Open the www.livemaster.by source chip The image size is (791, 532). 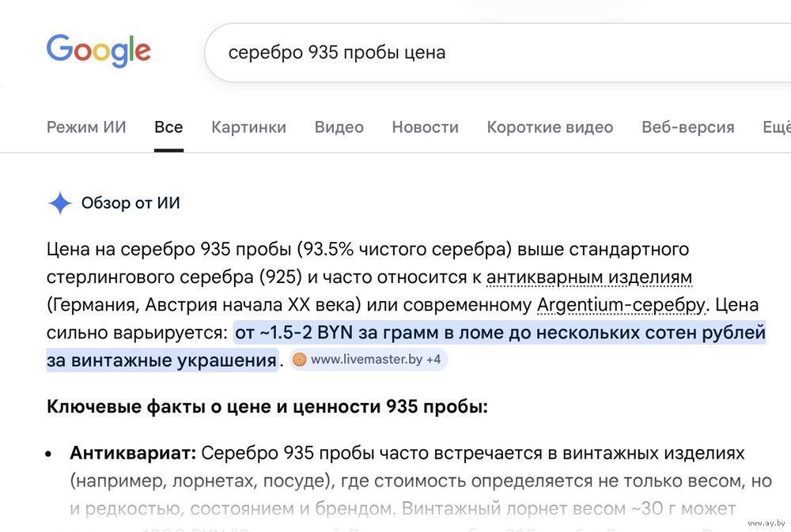click(x=366, y=360)
